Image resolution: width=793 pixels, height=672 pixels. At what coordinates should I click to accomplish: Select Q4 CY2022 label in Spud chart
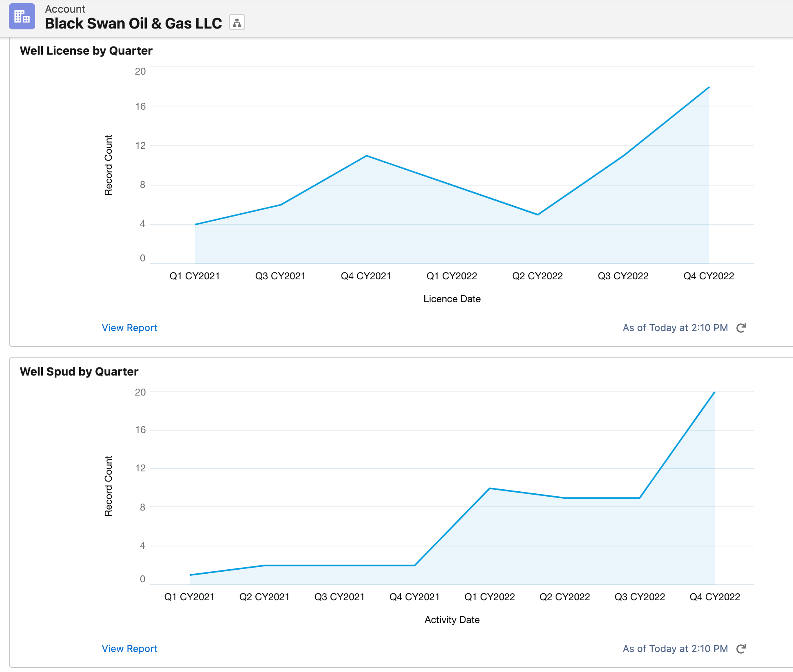tap(715, 597)
